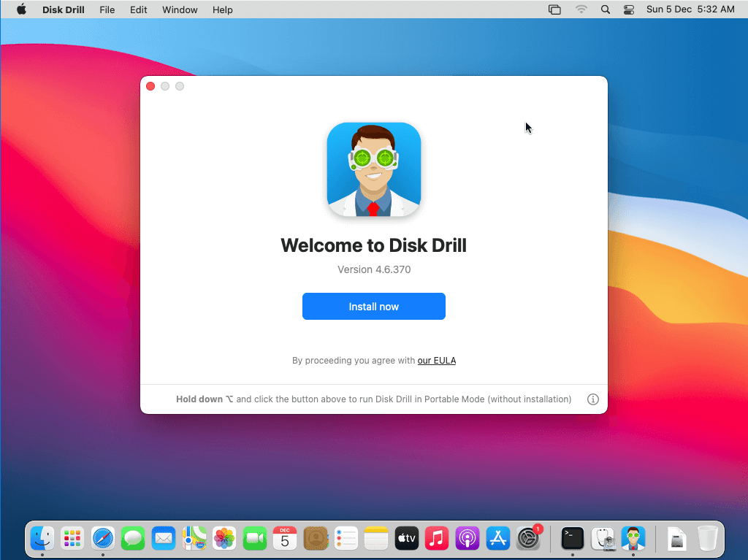The width and height of the screenshot is (748, 560).
Task: Open Photos from the Dock
Action: coord(224,539)
